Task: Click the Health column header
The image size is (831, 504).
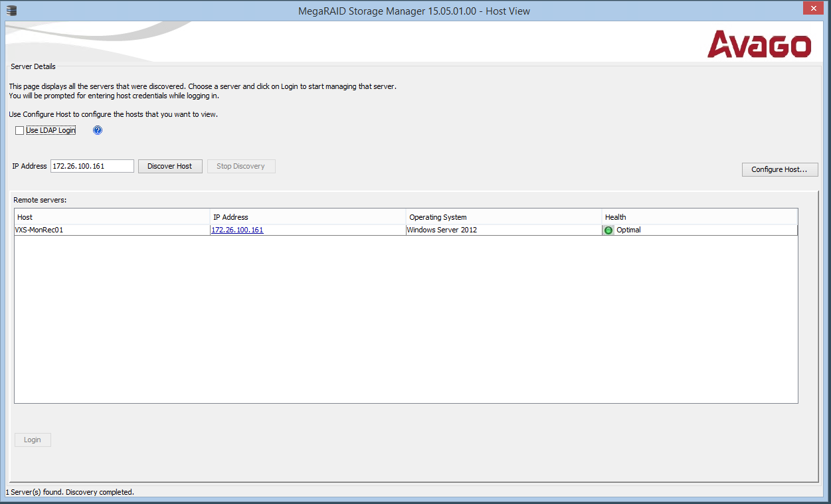Action: coord(699,217)
